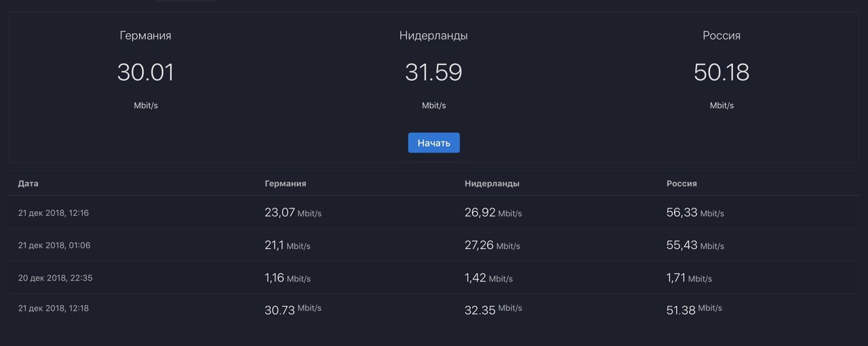The height and width of the screenshot is (346, 868).
Task: Select the row dated 21 дек 2018, 12:18
Action: [434, 309]
